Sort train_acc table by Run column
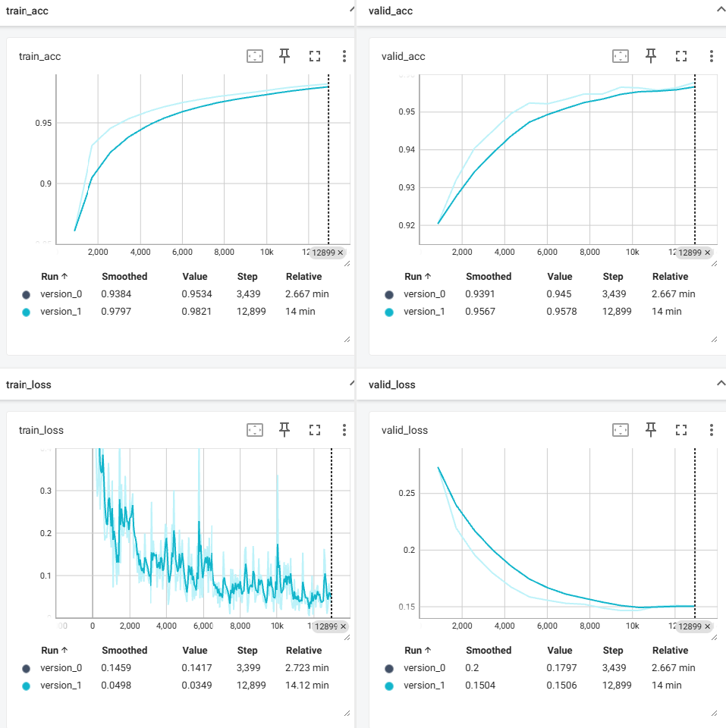 (55, 276)
